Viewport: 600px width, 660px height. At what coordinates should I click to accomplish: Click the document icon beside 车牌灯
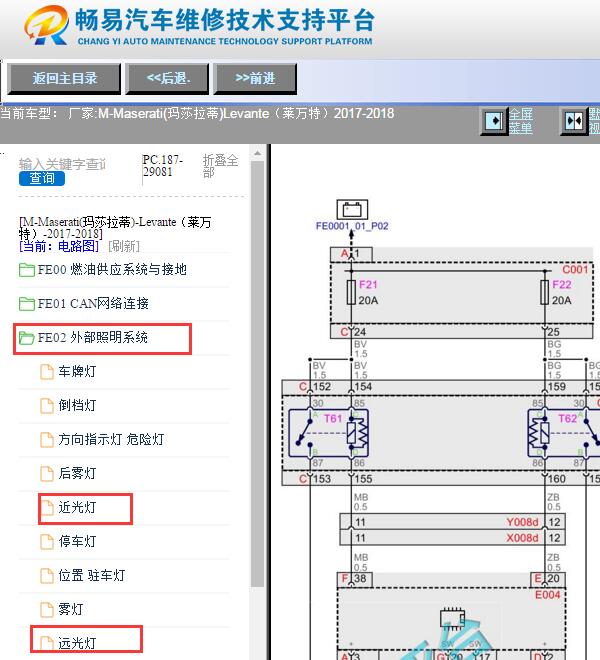[x=47, y=372]
